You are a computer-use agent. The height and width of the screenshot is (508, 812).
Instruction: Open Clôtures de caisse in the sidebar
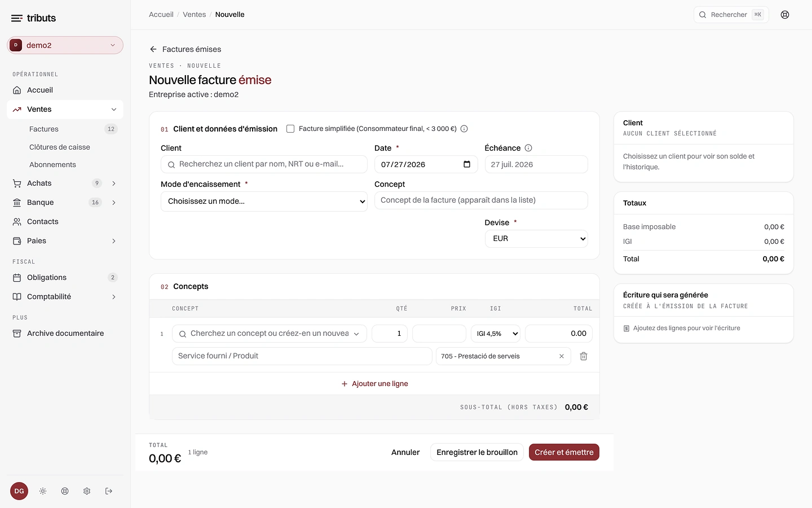(60, 147)
